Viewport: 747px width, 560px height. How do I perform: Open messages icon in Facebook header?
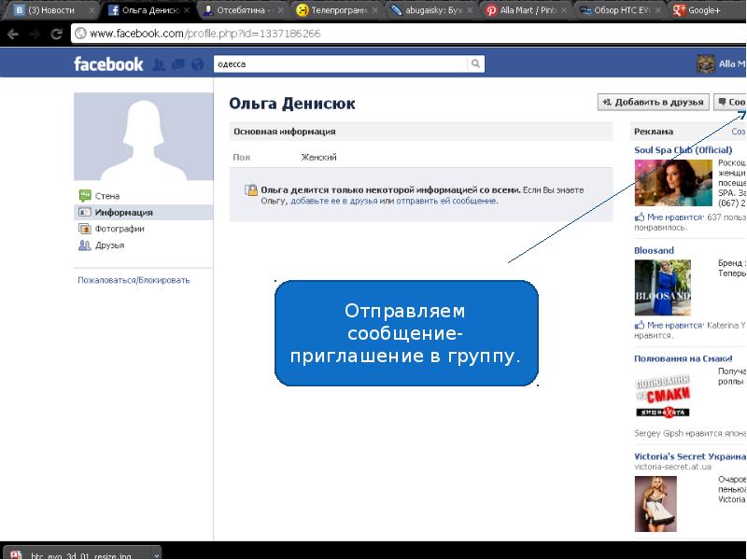(177, 64)
